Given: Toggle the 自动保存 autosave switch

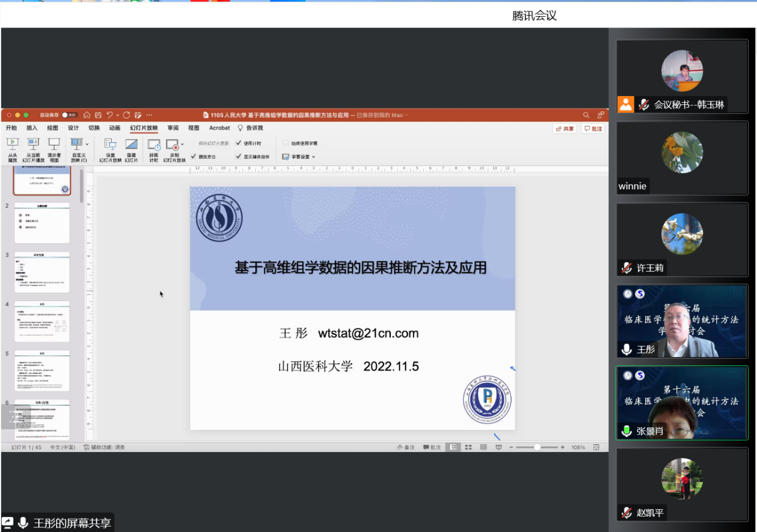Looking at the screenshot, I should 69,115.
